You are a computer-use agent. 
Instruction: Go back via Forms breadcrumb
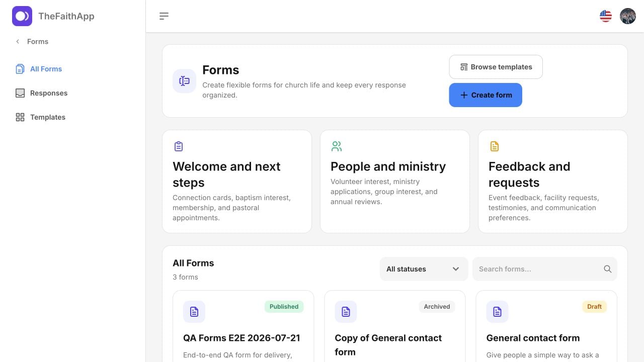[38, 42]
